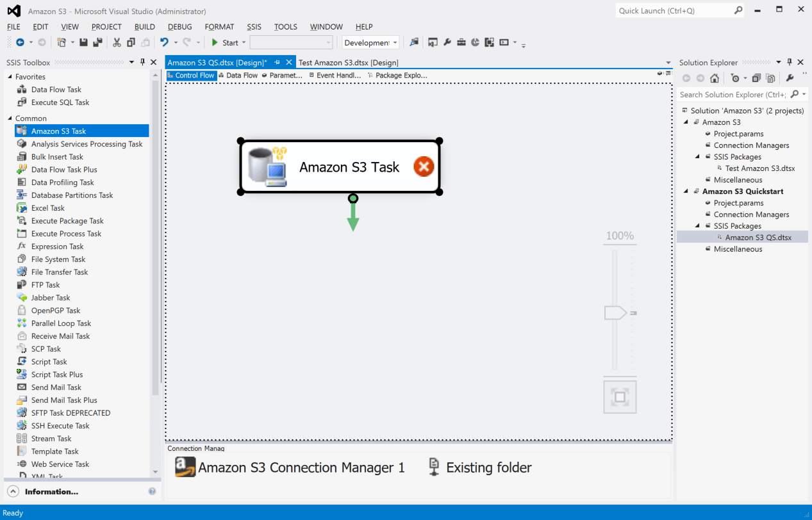Click the SSIS Toolbox vertical scrollbar
Image resolution: width=812 pixels, height=520 pixels.
point(155,237)
